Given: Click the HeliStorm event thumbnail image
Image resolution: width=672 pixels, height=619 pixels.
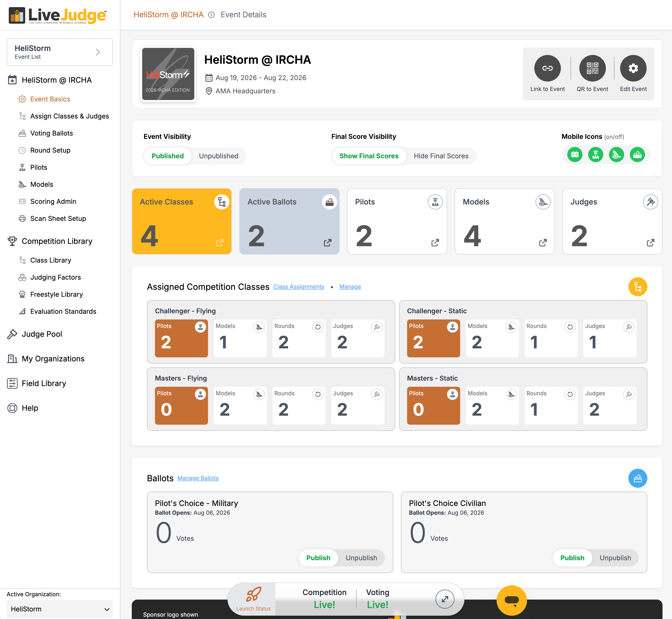Looking at the screenshot, I should point(168,74).
